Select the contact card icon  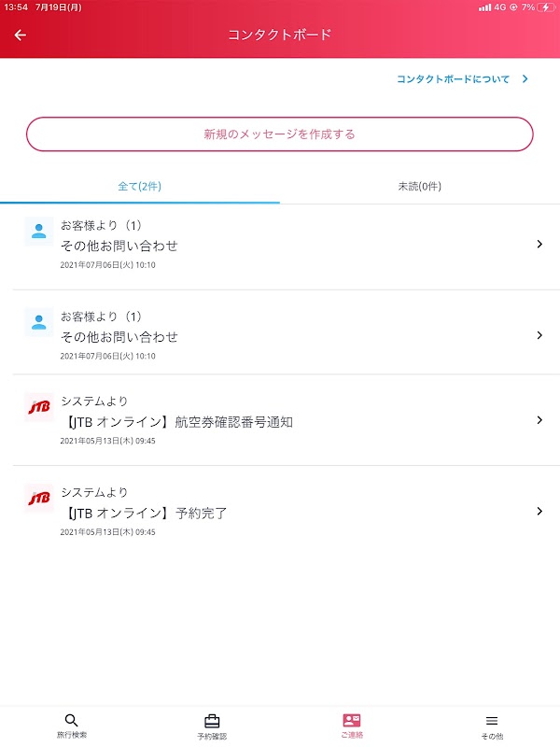point(351,720)
